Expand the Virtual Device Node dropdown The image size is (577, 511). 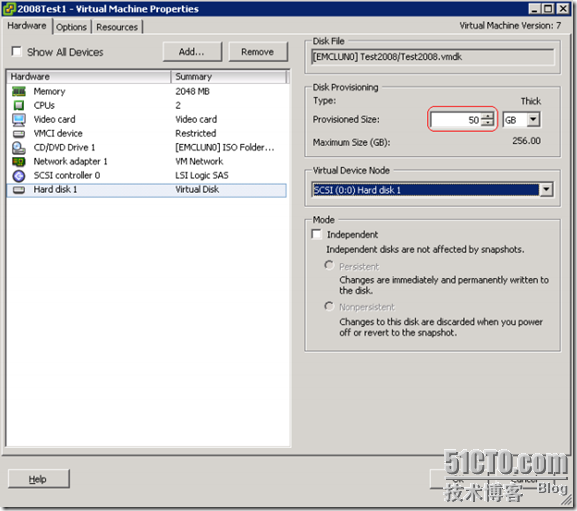pyautogui.click(x=546, y=189)
